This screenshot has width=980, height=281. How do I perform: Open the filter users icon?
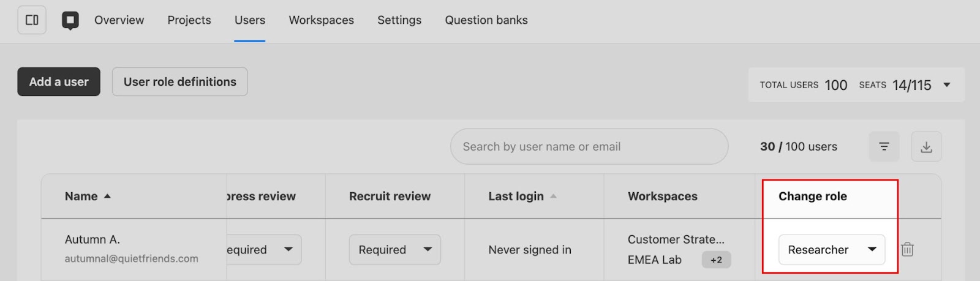(x=884, y=147)
